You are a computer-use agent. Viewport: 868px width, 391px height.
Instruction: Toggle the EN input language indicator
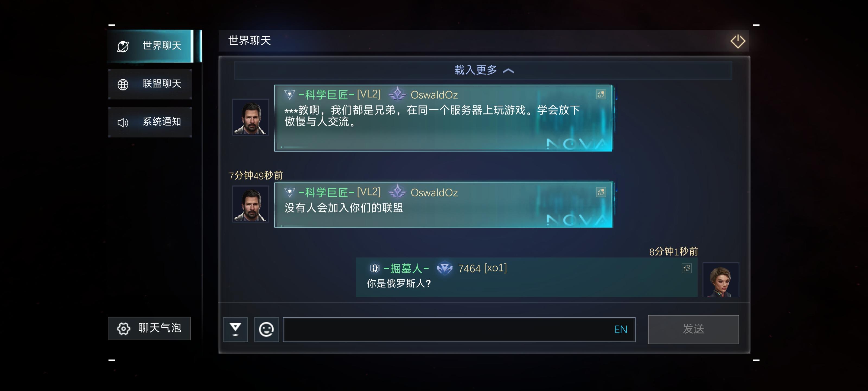621,330
